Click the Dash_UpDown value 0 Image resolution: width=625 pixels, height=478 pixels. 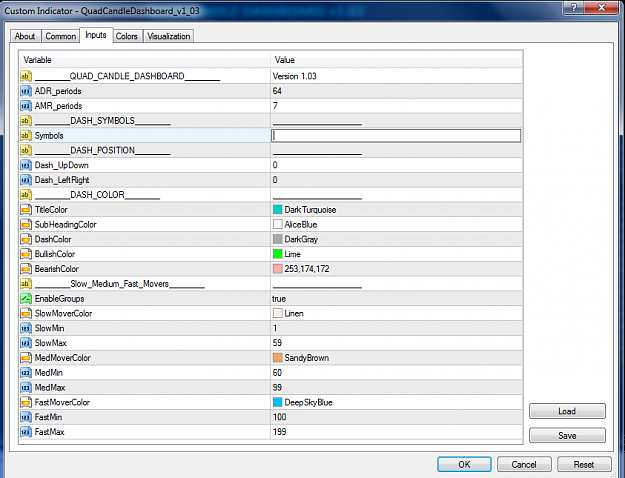[275, 165]
